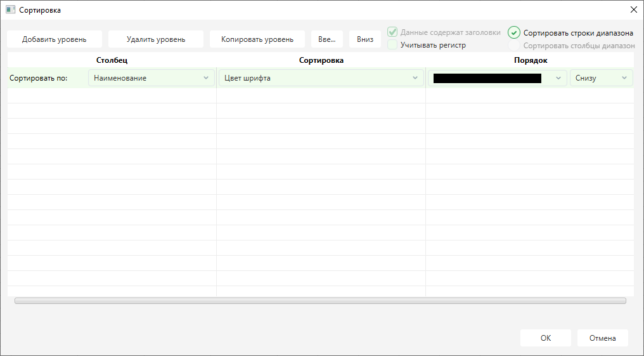
Task: Cancel the dialog with Отмена
Action: (x=603, y=338)
